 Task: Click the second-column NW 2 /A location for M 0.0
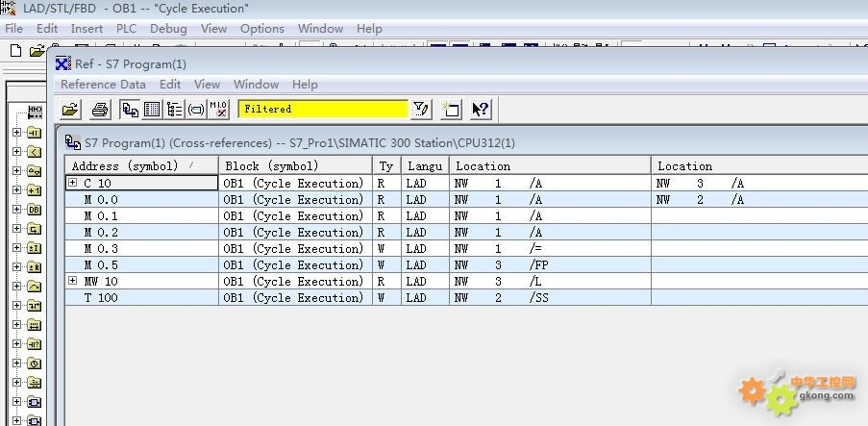tap(700, 199)
